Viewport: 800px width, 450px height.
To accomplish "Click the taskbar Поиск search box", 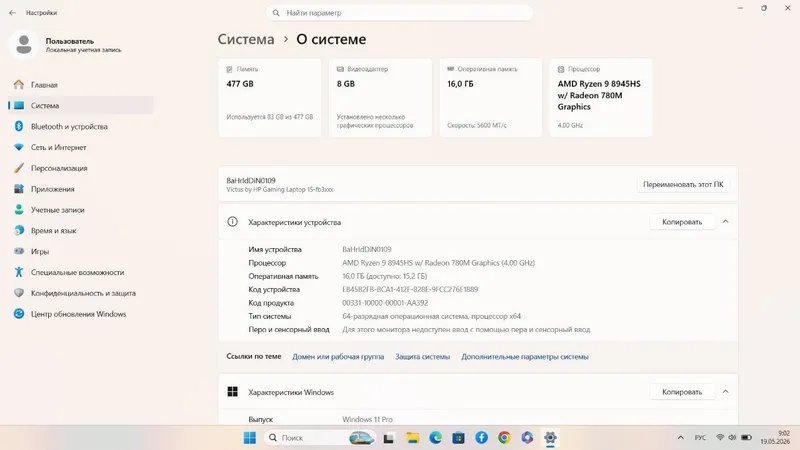I will (320, 438).
